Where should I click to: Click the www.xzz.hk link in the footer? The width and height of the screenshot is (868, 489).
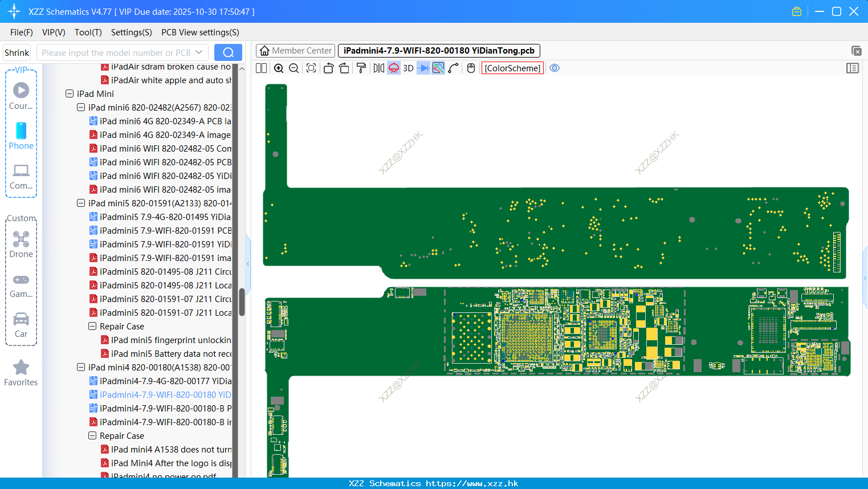[472, 483]
